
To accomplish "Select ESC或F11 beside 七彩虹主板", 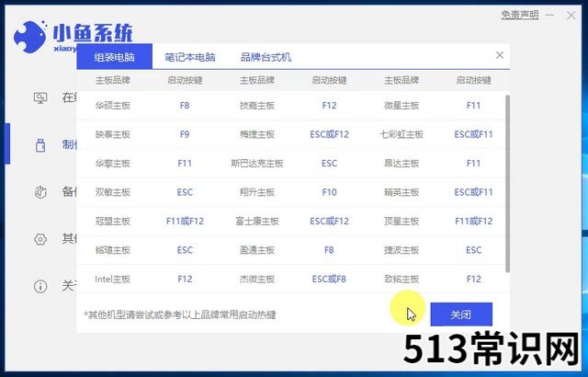I will click(x=473, y=134).
